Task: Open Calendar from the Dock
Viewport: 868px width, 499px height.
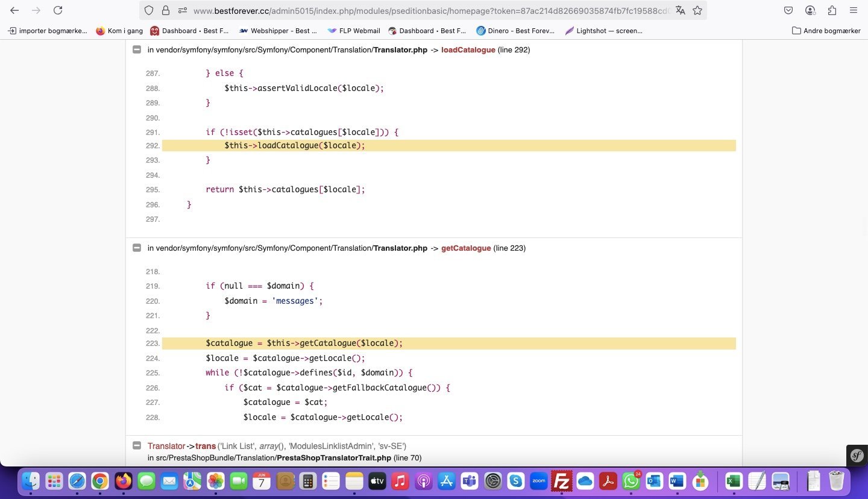Action: pyautogui.click(x=262, y=481)
